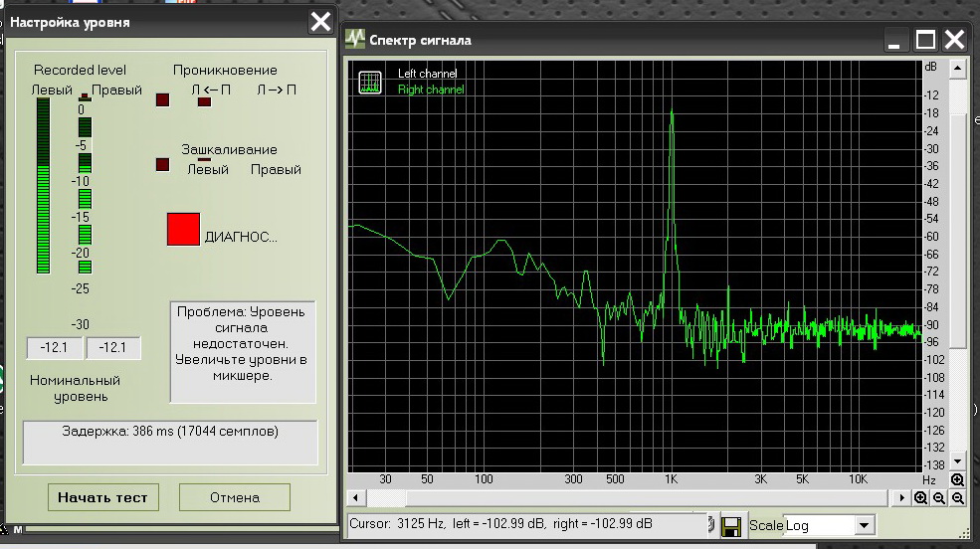The width and height of the screenshot is (980, 549).
Task: Click the Отмена button
Action: (235, 497)
